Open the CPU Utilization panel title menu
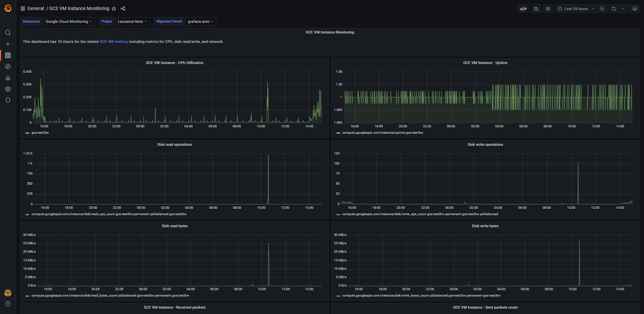Viewport: 644px width, 314px height. tap(174, 63)
